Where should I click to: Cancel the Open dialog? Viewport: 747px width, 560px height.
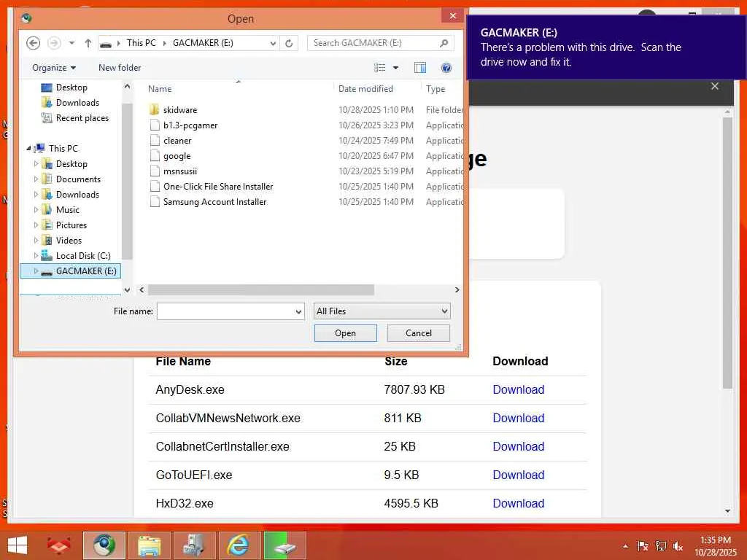pos(418,332)
